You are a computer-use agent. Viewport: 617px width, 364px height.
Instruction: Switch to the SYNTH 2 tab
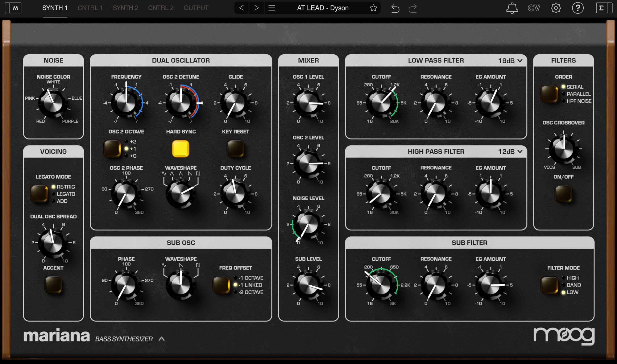click(x=125, y=8)
